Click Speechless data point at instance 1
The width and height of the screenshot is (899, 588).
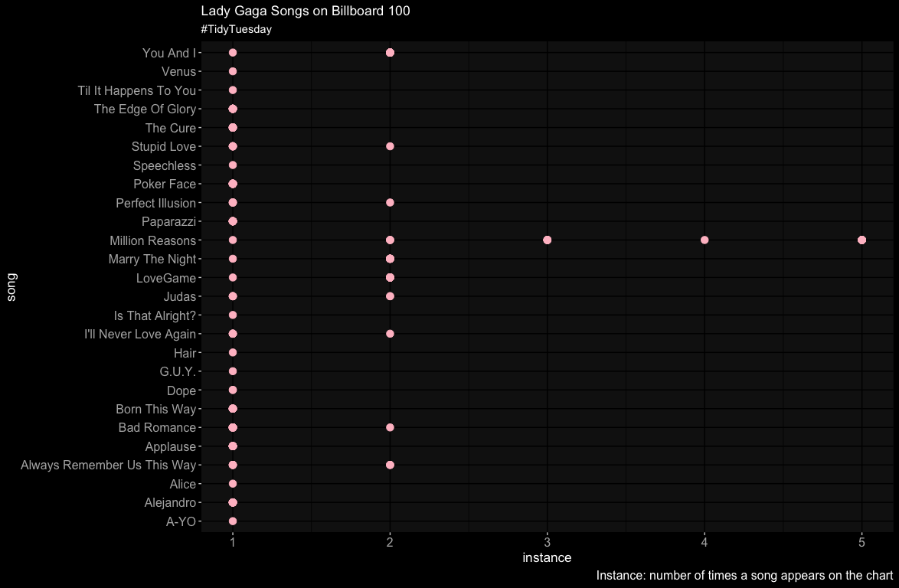pyautogui.click(x=233, y=165)
